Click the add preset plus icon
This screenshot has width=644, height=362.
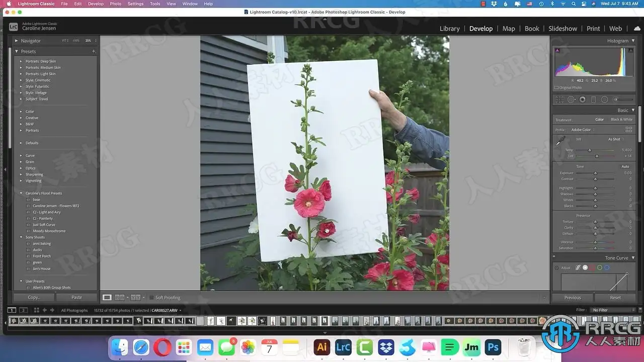(x=94, y=51)
